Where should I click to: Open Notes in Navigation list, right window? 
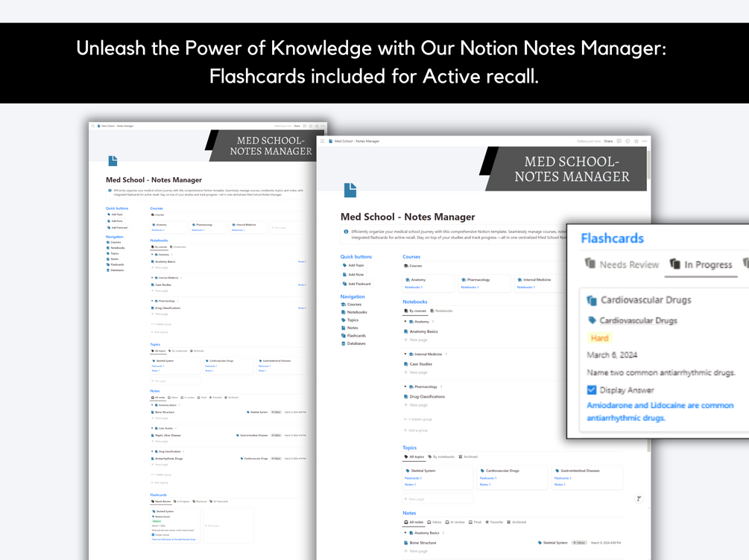pyautogui.click(x=350, y=328)
